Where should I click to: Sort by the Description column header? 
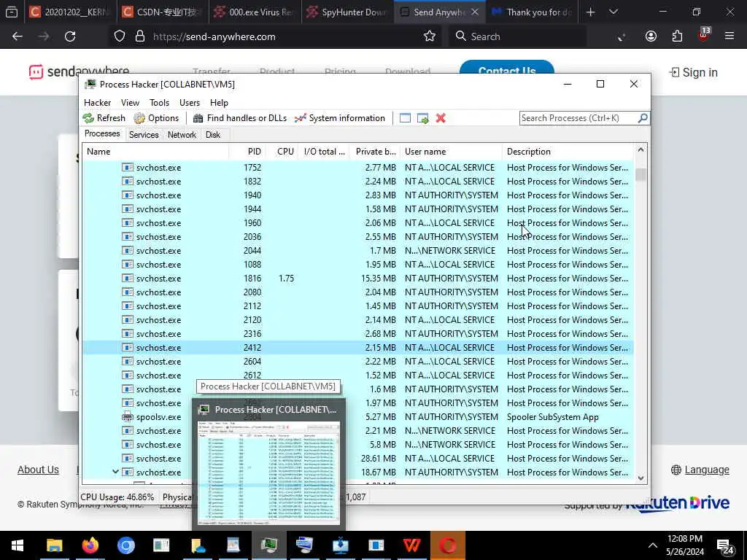click(568, 152)
